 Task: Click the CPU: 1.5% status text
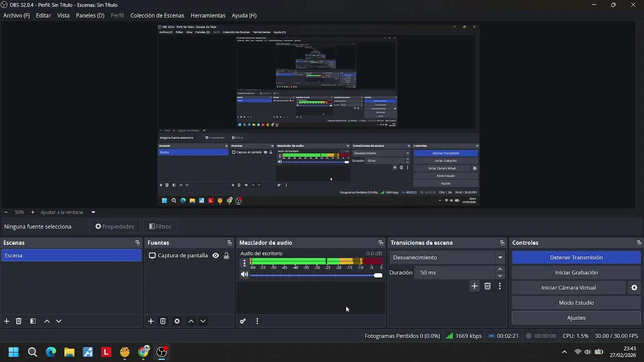(x=575, y=336)
